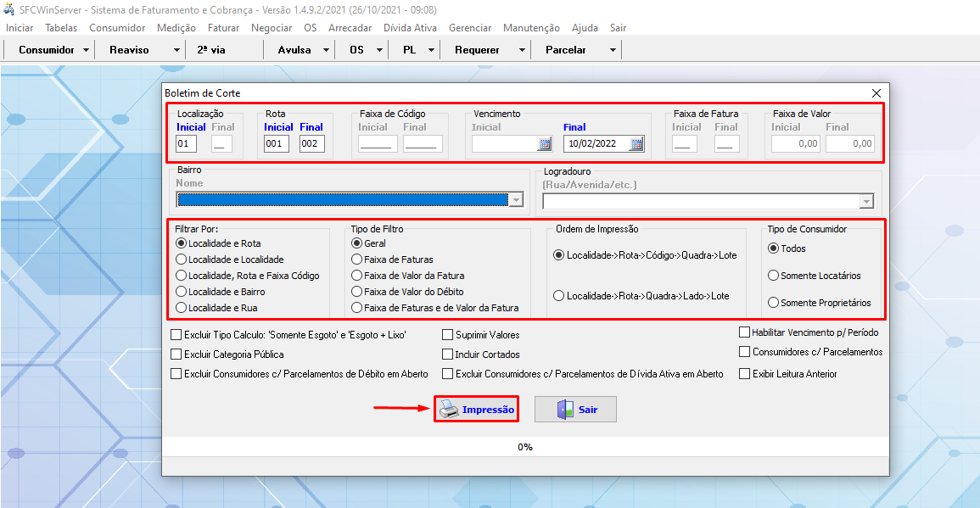Screen dimensions: 980x508
Task: Click the SFCWinServer title bar app icon
Action: [x=10, y=10]
